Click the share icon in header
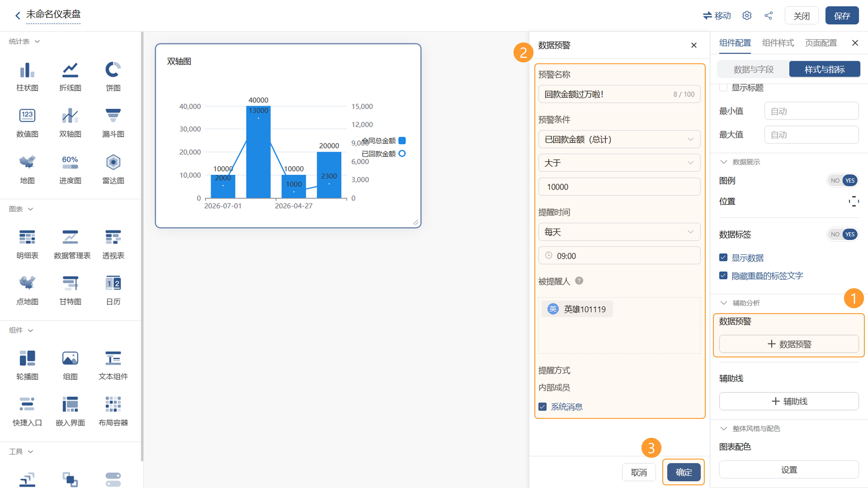This screenshot has height=488, width=868. [769, 16]
